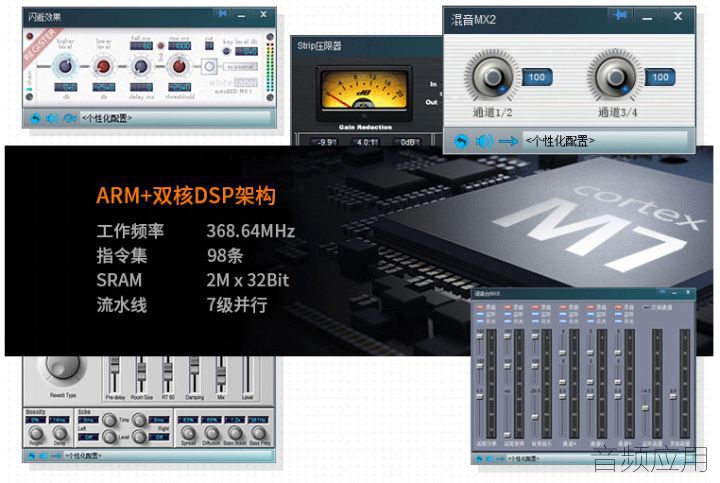Viewport: 720px width, 483px height.
Task: Select the higher level db value display
Action: (66, 87)
